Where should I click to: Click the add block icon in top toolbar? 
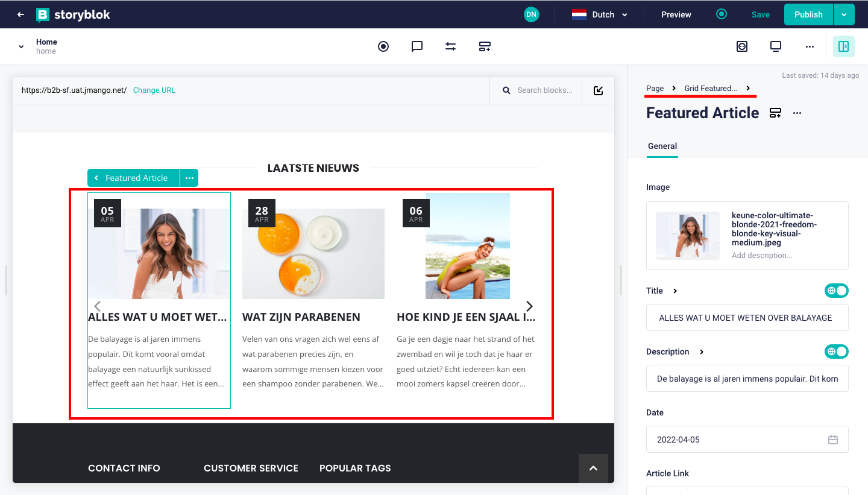click(x=485, y=46)
